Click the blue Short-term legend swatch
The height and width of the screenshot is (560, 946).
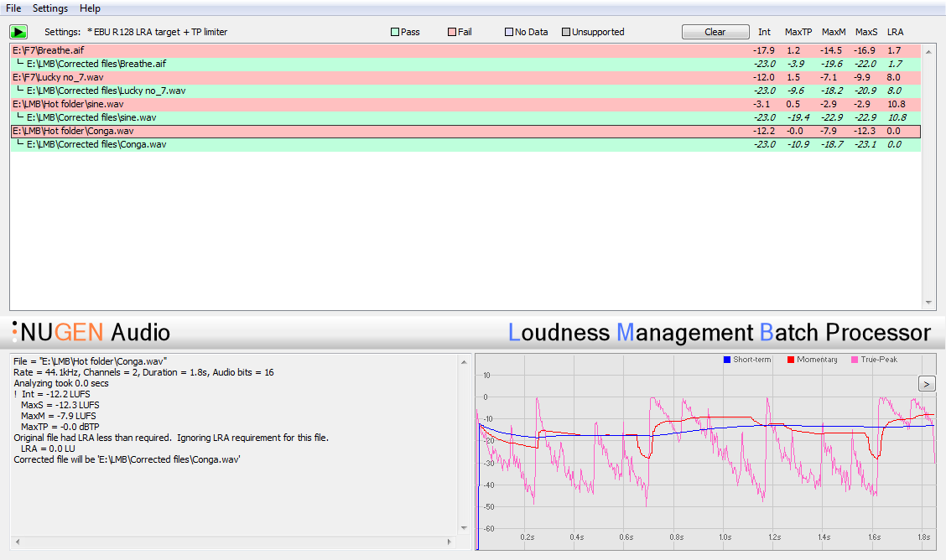[727, 360]
